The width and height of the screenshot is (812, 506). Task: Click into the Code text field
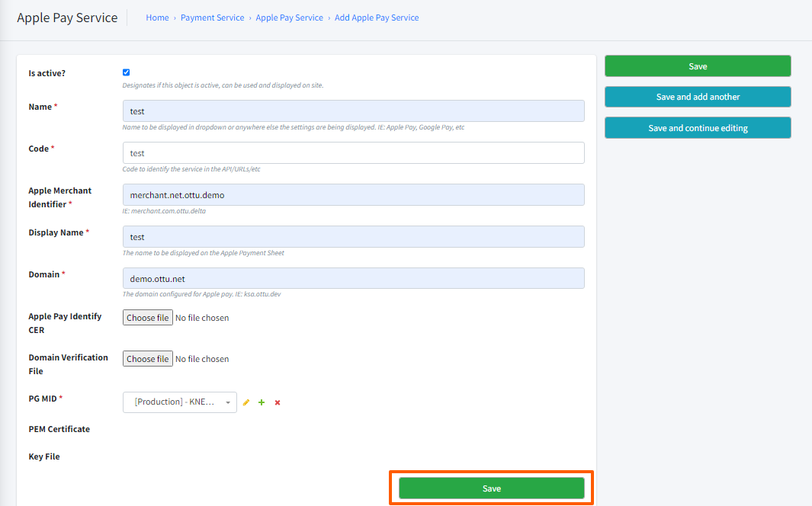[x=353, y=153]
